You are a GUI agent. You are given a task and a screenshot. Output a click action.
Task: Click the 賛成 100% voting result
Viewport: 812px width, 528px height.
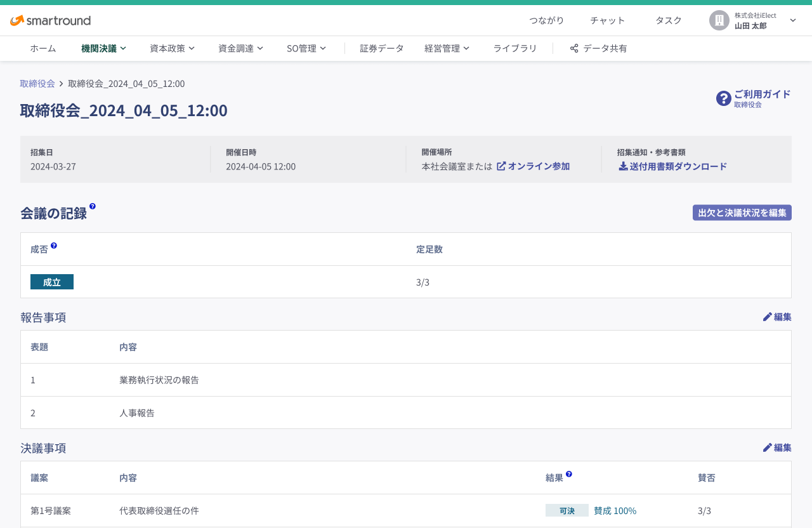point(615,510)
